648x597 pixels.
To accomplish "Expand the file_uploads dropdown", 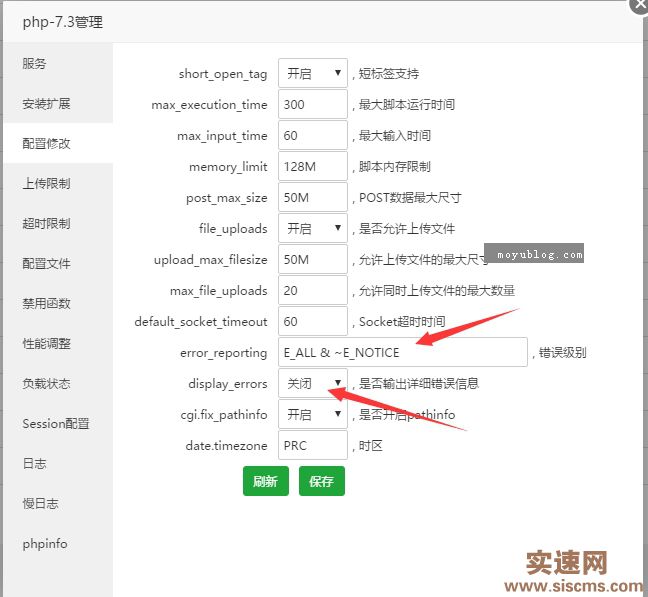I will click(313, 228).
